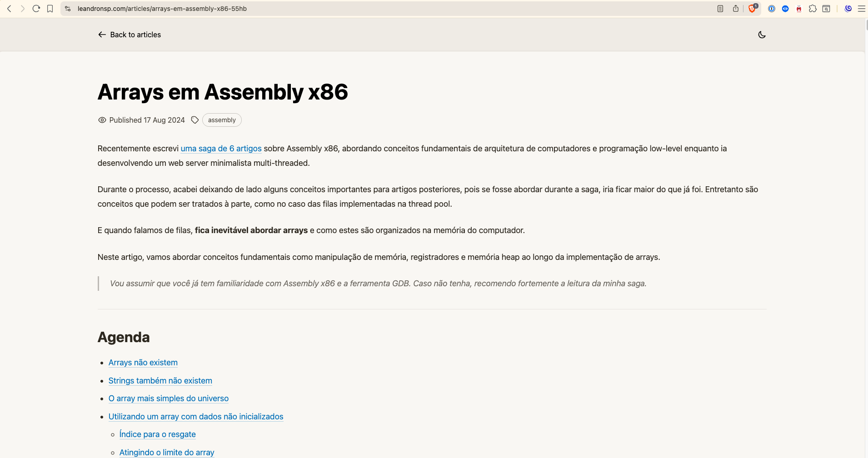
Task: Jump to "Arrays não existem" section
Action: 143,363
